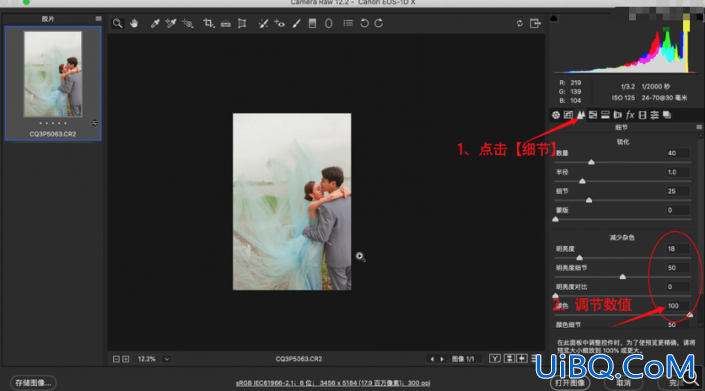Switch to the Tone Curve panel tab
Viewport: 705px width, 391px height.
point(569,115)
